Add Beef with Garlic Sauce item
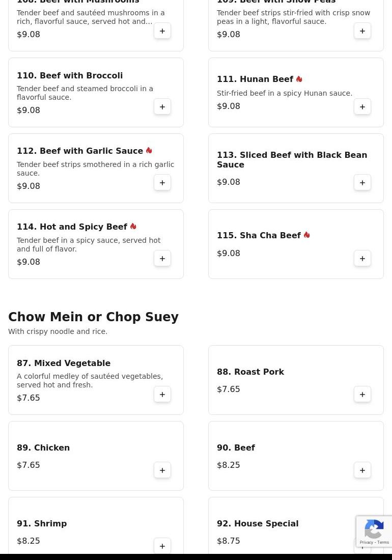This screenshot has width=392, height=560. point(162,182)
